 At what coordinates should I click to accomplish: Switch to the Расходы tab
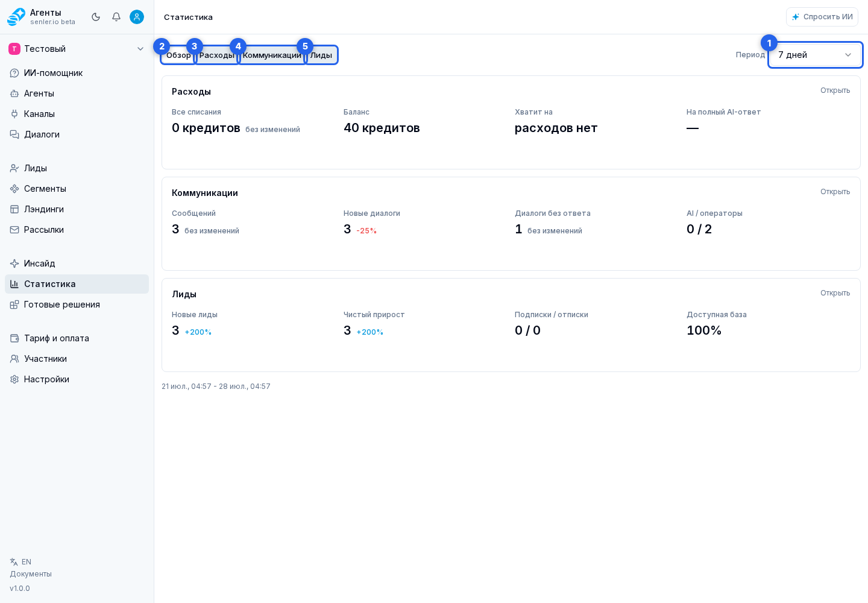click(217, 55)
